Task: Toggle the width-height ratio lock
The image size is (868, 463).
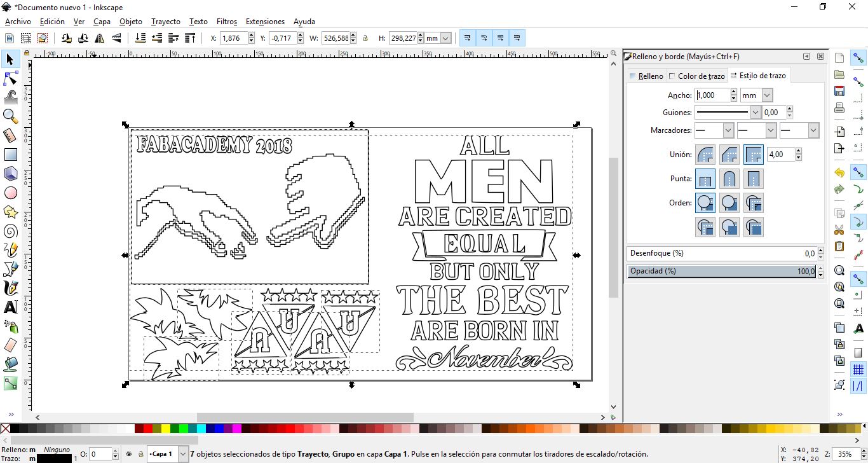Action: click(x=365, y=38)
